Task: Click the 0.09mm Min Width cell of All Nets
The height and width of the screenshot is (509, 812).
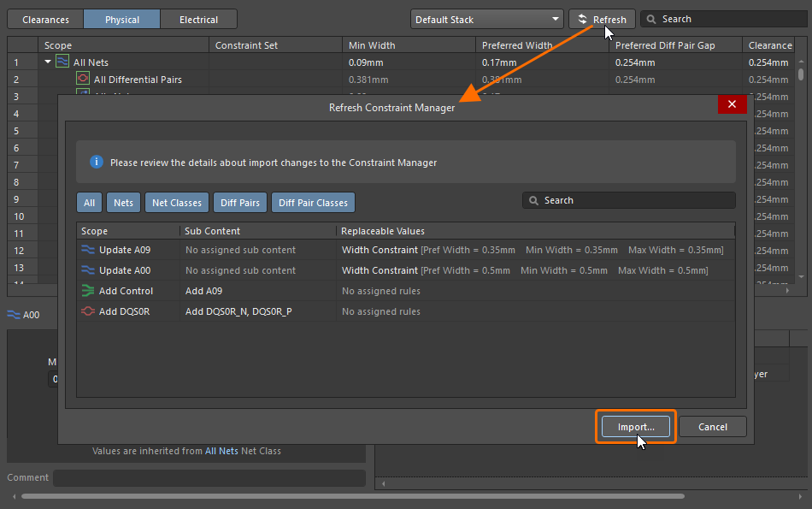Action: click(409, 62)
